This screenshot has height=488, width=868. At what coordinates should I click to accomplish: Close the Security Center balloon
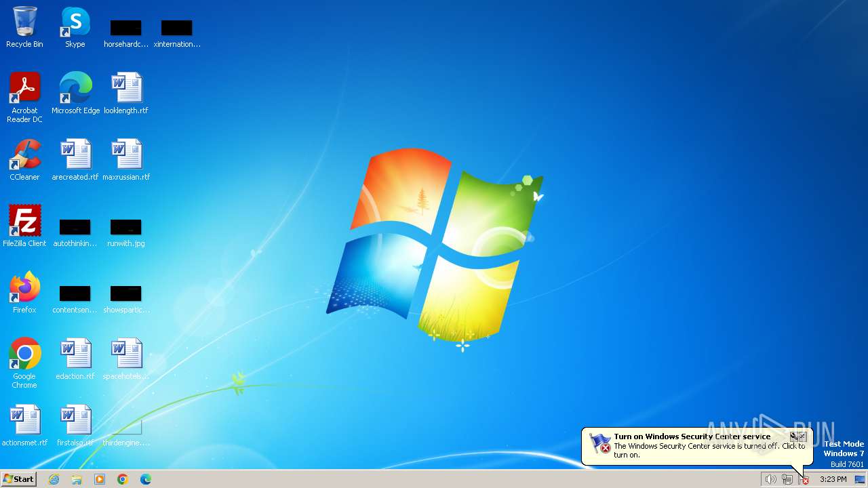[803, 436]
